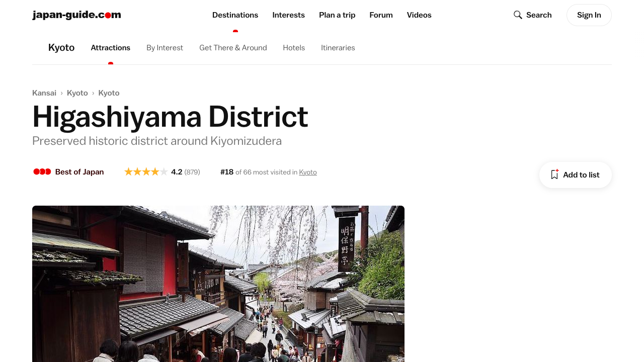644x362 pixels.
Task: Click the Kyoto section title
Action: [61, 48]
